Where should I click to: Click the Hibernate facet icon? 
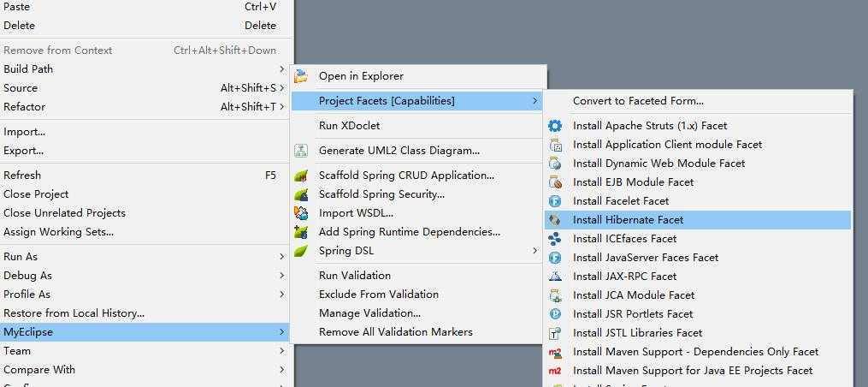click(x=555, y=220)
